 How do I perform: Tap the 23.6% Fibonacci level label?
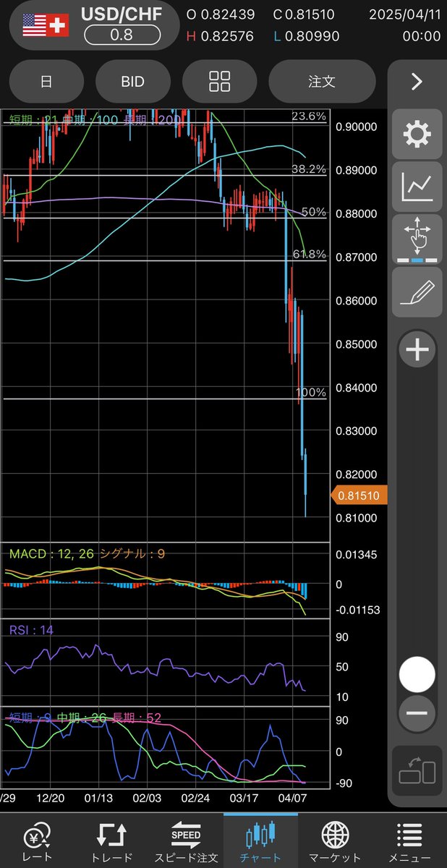coord(309,116)
